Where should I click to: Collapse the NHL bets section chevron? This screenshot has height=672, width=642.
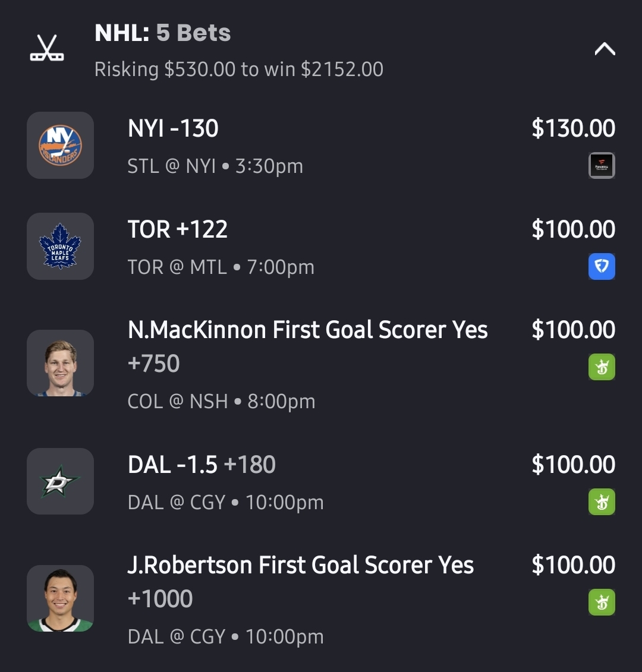(605, 49)
